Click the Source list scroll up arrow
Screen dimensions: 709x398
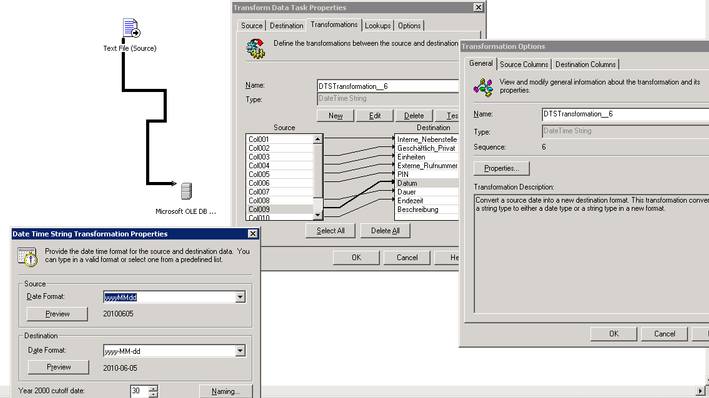pyautogui.click(x=317, y=139)
